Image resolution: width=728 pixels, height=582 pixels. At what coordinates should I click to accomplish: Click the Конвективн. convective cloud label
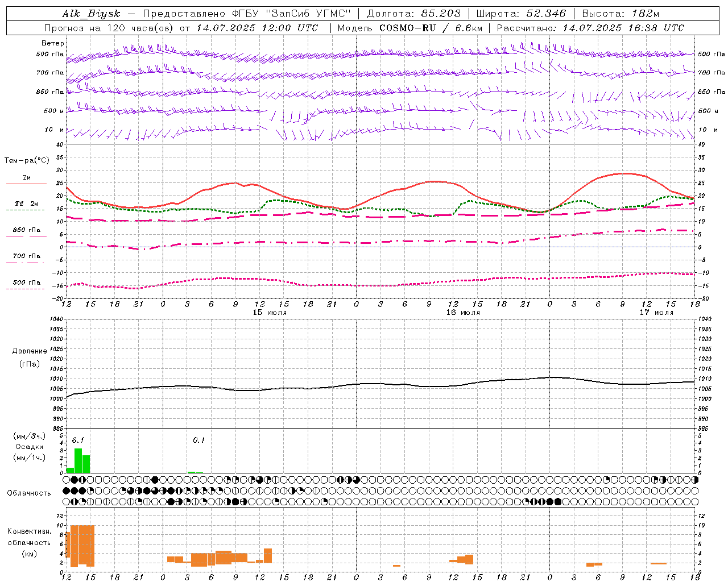[x=29, y=531]
